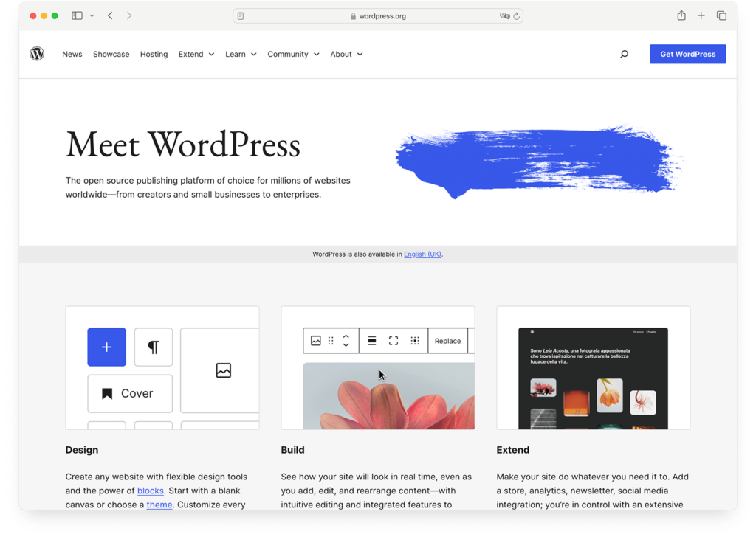Click the pink flower image

coord(388,396)
